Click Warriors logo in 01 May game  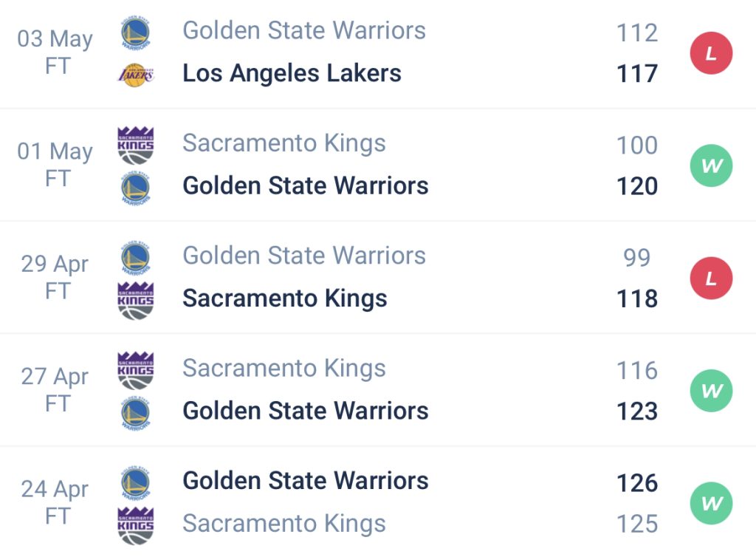[136, 188]
